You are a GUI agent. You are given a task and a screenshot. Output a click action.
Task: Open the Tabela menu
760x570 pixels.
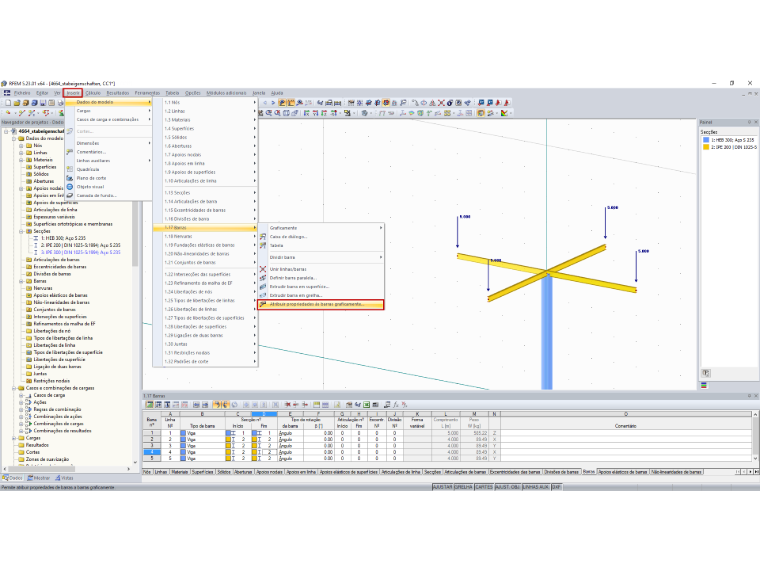(172, 93)
